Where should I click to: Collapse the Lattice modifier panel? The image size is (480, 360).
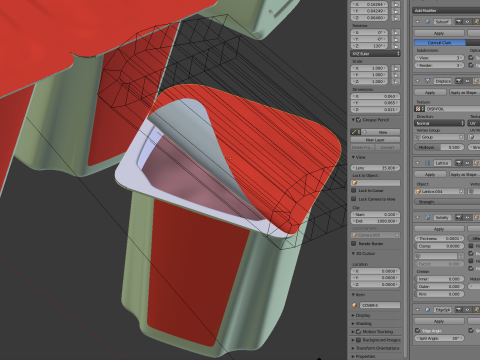(418, 163)
